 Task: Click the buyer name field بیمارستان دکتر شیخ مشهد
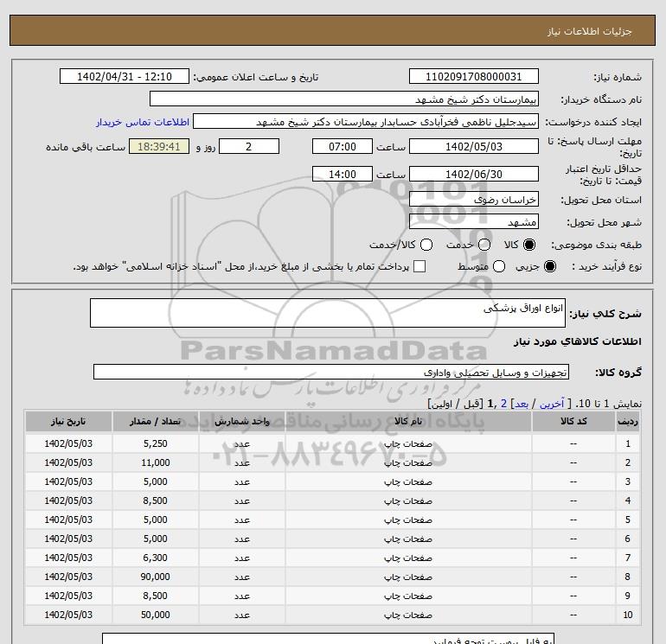(x=344, y=99)
